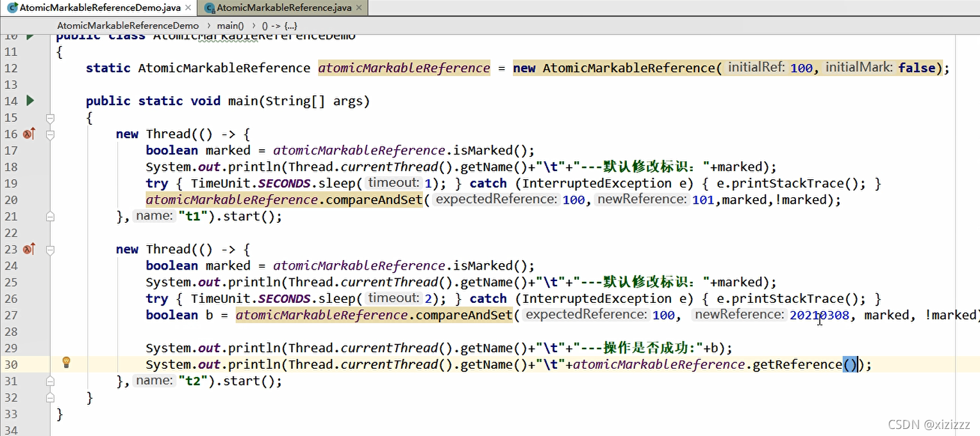Click the class icon on AtomicMarkableReference.java tab

[x=209, y=8]
